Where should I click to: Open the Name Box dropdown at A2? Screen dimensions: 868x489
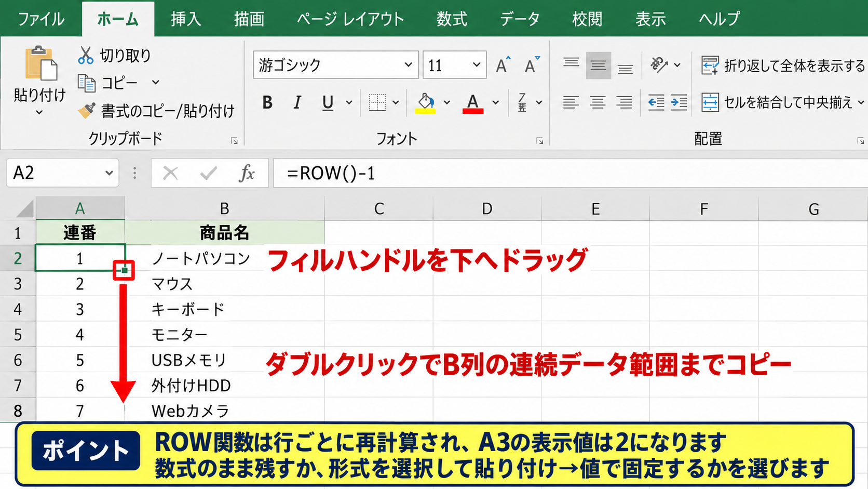point(109,173)
